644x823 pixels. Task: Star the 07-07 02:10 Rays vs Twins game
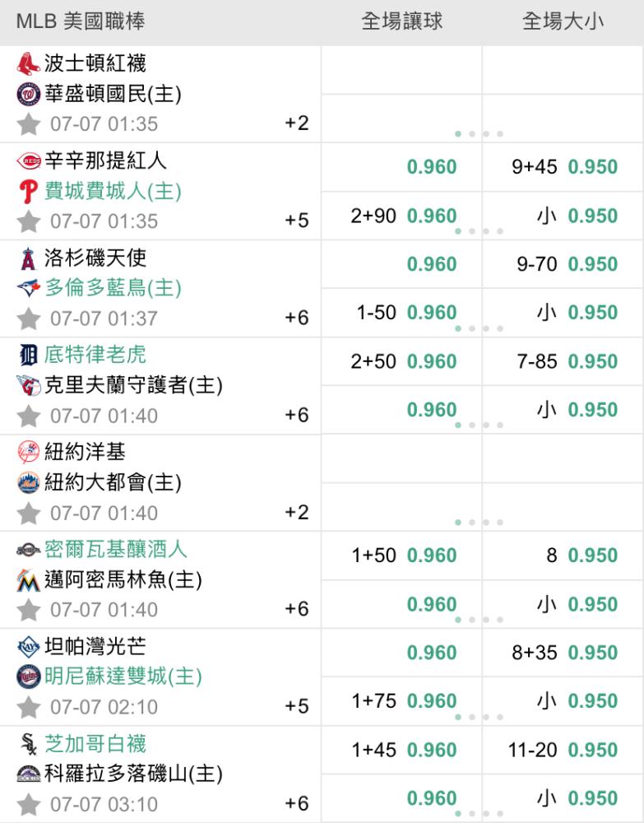point(28,707)
